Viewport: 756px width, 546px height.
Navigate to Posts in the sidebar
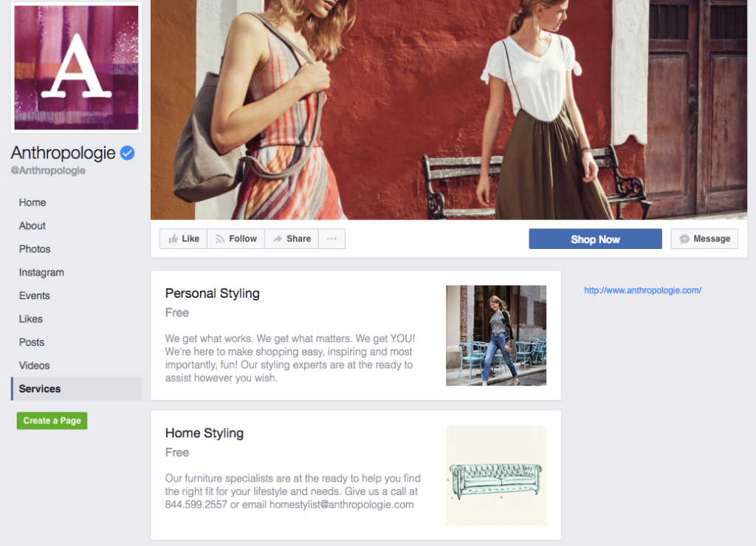[x=32, y=342]
